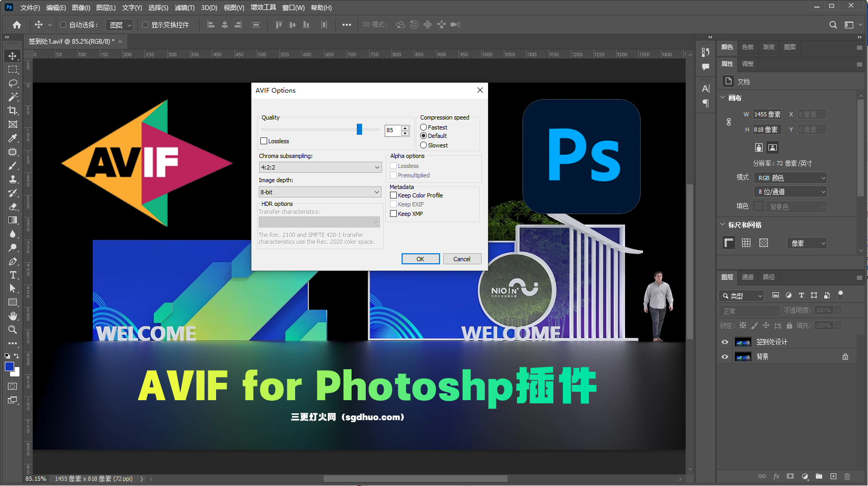Select the Clone Stamp tool
Viewport: 868px width, 486px height.
tap(13, 179)
